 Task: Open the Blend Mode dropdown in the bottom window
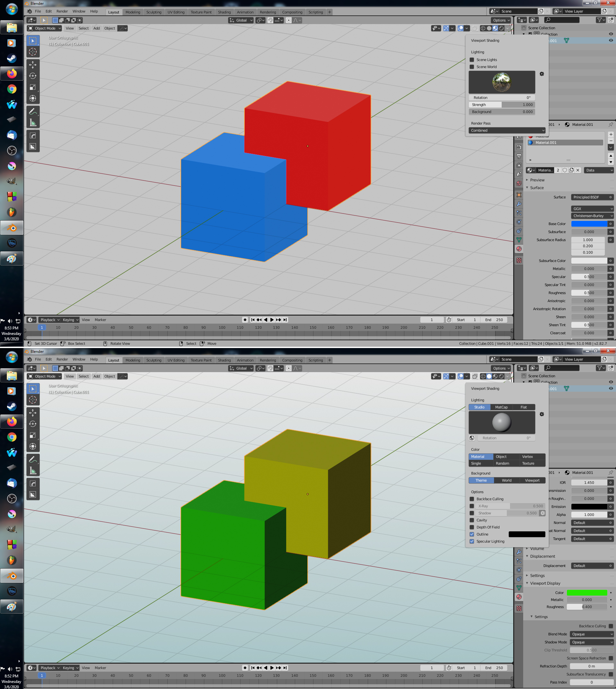(x=591, y=634)
